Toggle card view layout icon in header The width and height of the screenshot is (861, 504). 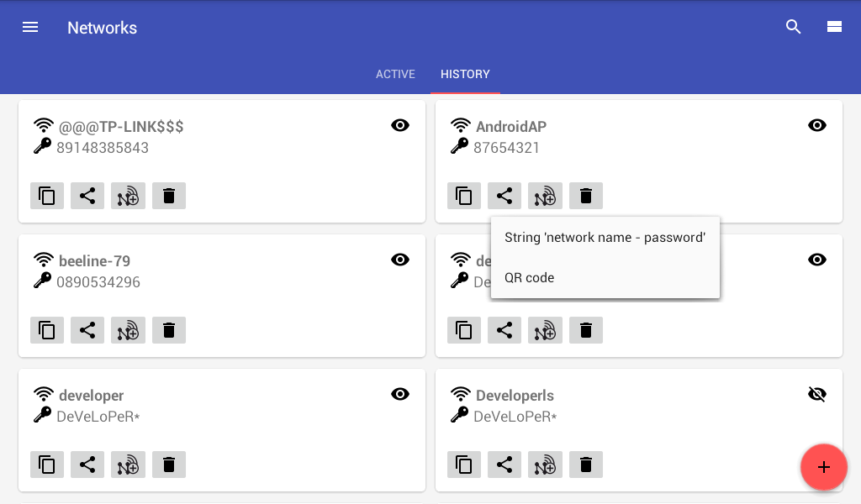tap(834, 27)
